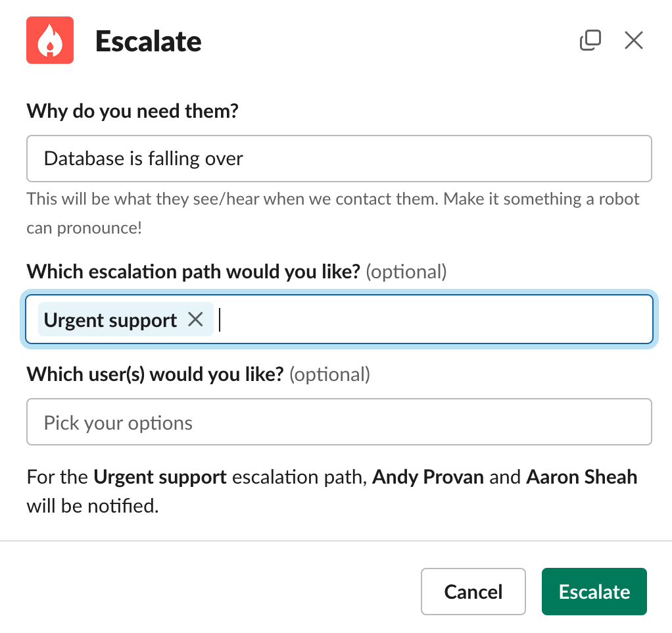This screenshot has width=672, height=633.
Task: Close the Escalate dialog with the X
Action: (633, 40)
